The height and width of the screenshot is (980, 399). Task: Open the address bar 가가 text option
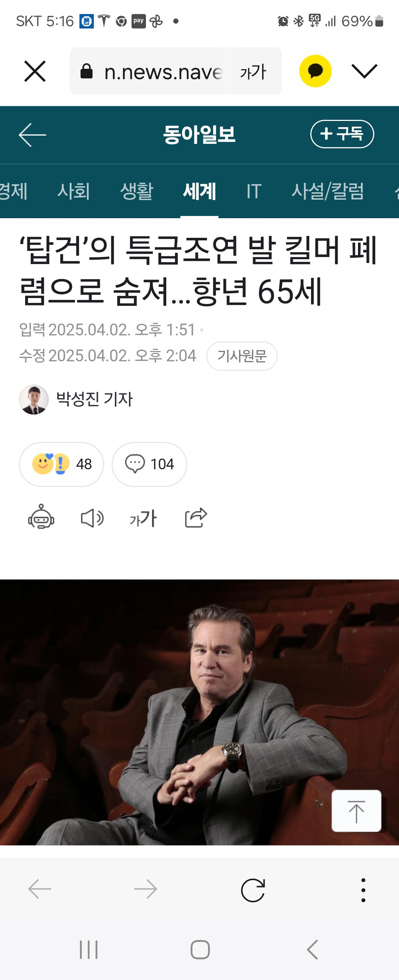(x=253, y=71)
